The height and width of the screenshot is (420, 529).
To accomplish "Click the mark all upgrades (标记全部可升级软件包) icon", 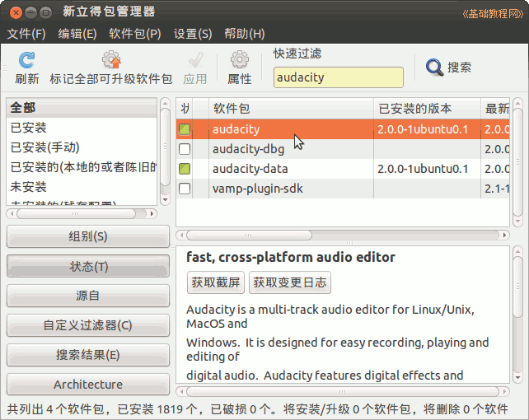I will 111,60.
